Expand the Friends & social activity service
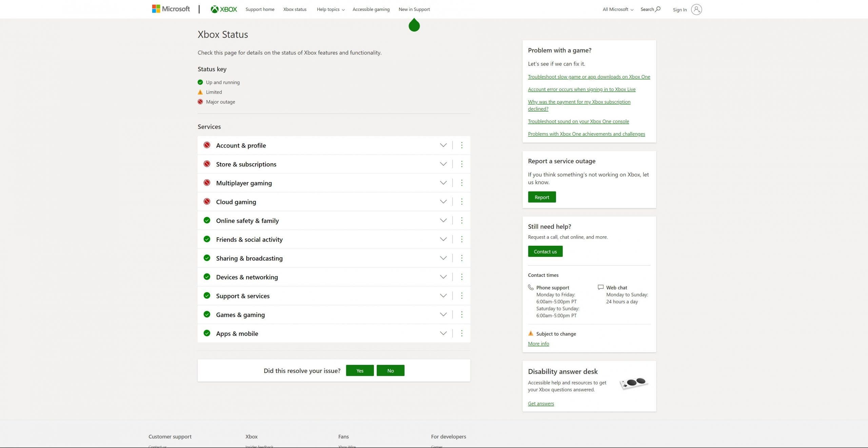This screenshot has height=448, width=868. pos(443,239)
